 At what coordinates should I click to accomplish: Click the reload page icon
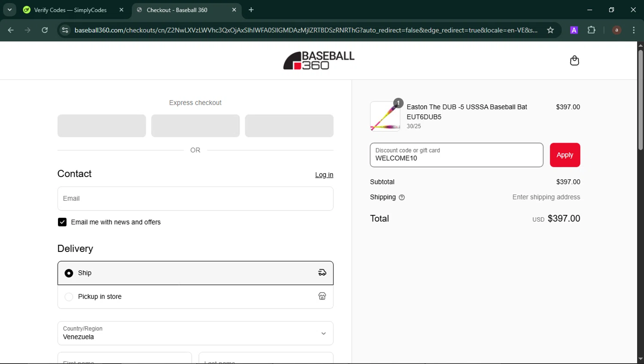click(45, 30)
